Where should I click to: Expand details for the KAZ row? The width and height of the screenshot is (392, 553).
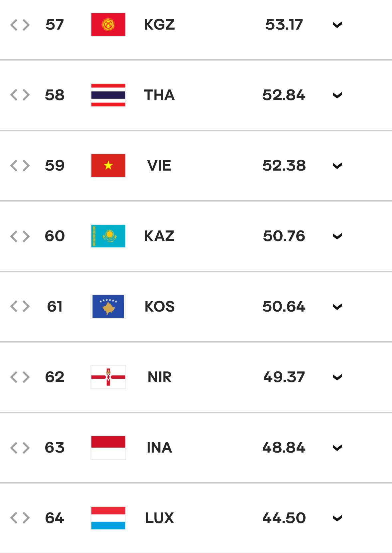[x=337, y=236]
